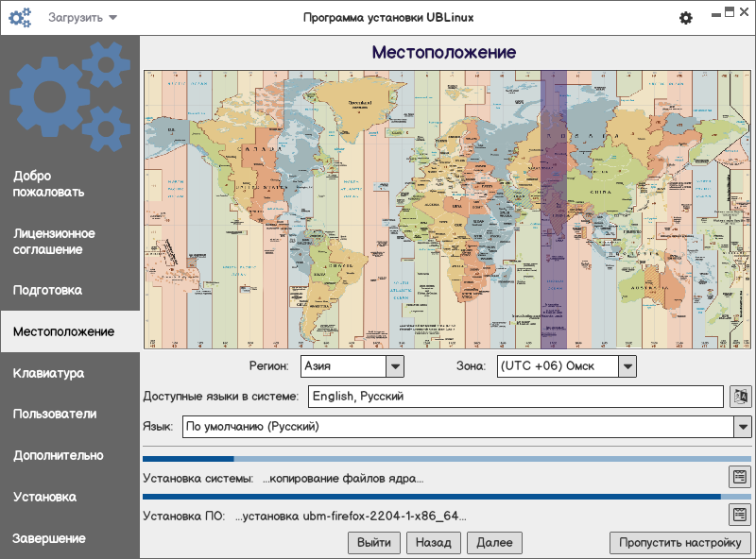Screen dimensions: 756x559
Task: Expand the Зона dropdown showing Омск
Action: click(627, 365)
